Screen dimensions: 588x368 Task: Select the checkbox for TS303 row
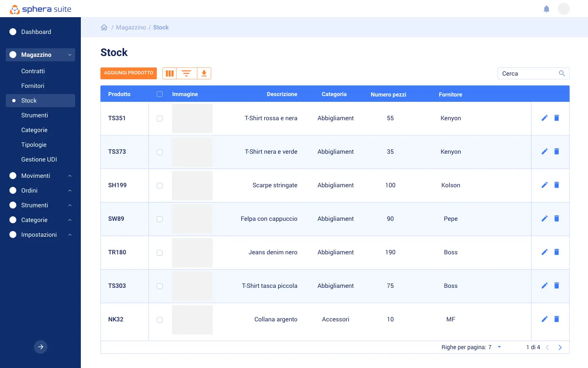click(x=160, y=286)
